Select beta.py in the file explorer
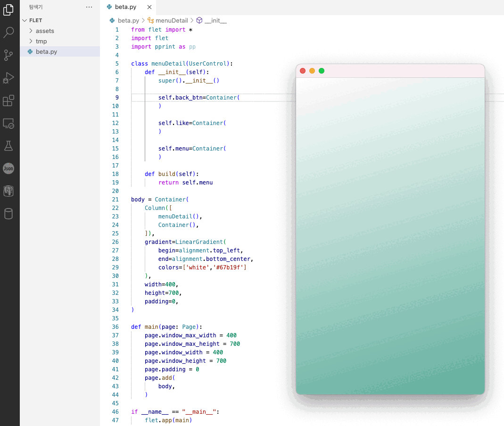Viewport: 504px width, 426px height. pyautogui.click(x=46, y=51)
